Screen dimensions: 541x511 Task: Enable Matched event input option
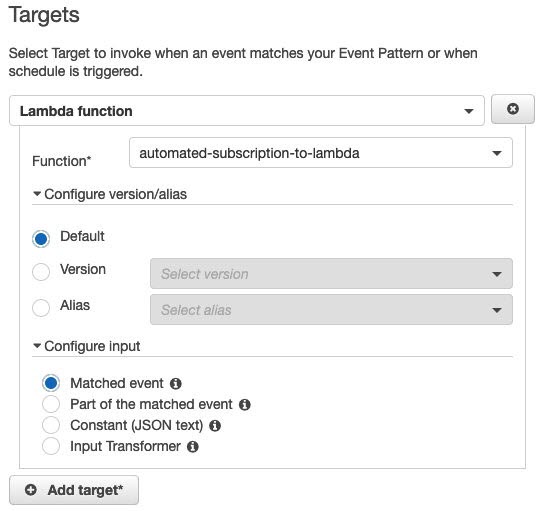51,383
